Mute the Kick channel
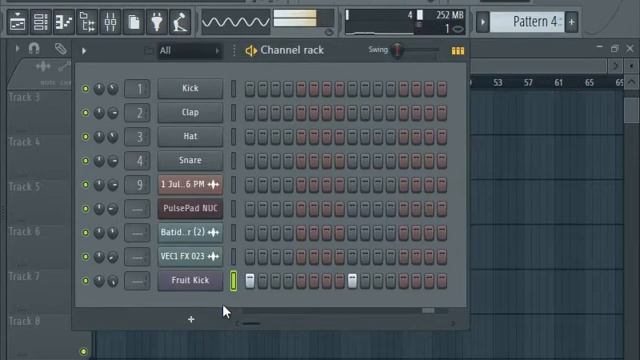This screenshot has height=360, width=640. (85, 89)
